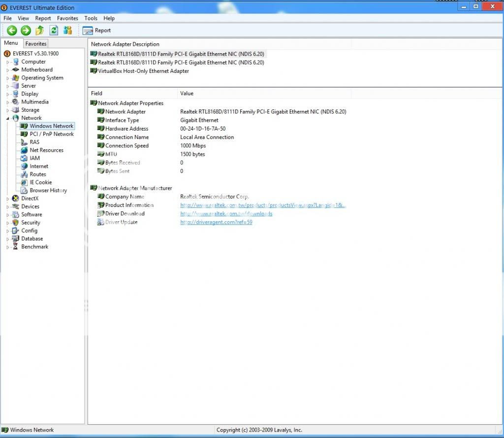Expand the Benchmark tree node
Image resolution: width=504 pixels, height=438 pixels.
click(x=8, y=247)
